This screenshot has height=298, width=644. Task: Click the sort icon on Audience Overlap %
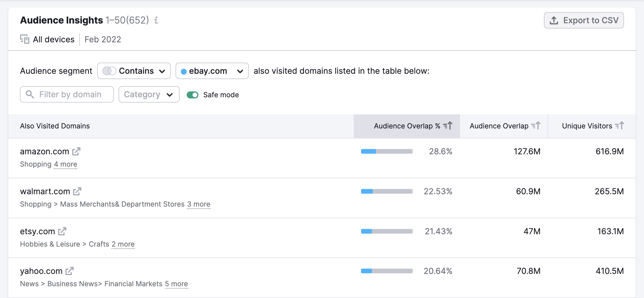tap(448, 126)
